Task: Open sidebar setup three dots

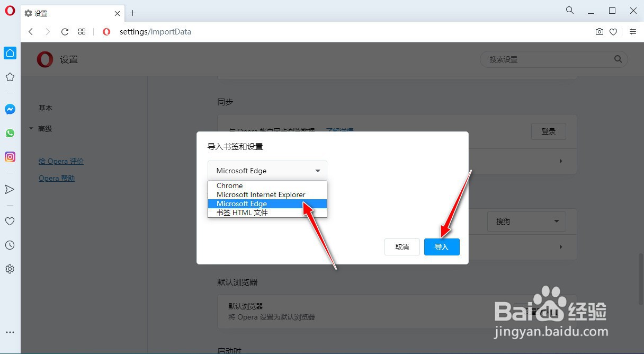Action: click(x=10, y=333)
